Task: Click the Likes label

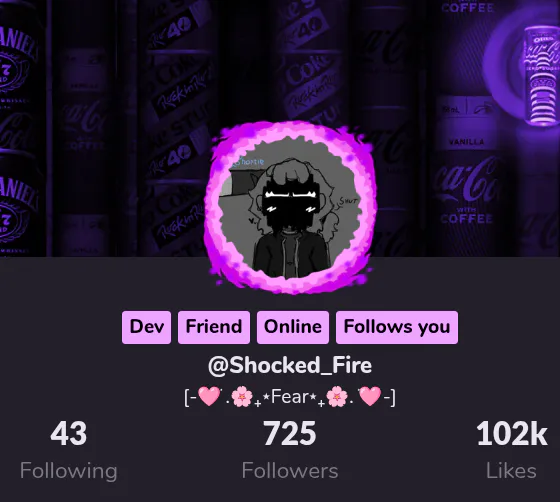Action: coord(511,471)
